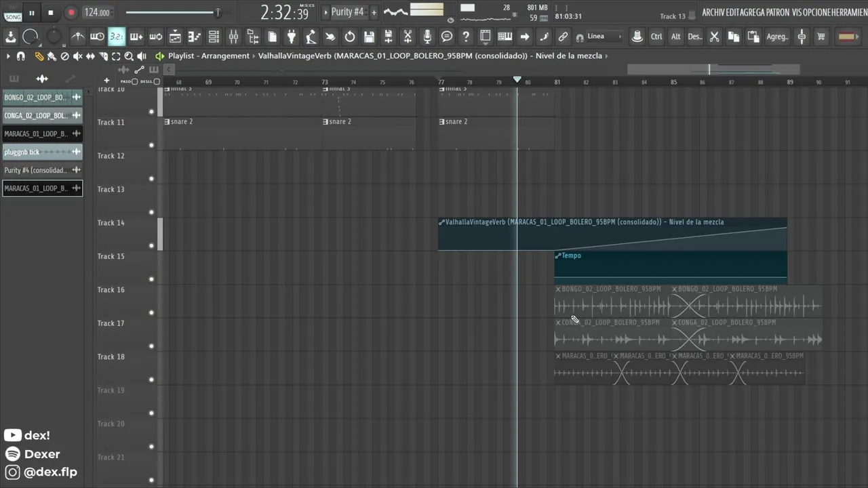Open the window layout icon dropdown

tap(486, 37)
